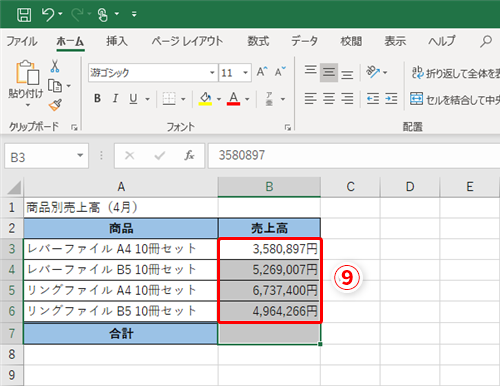The height and width of the screenshot is (386, 500).
Task: Click the phonetic guide (ふりがな) icon
Action: click(x=269, y=99)
